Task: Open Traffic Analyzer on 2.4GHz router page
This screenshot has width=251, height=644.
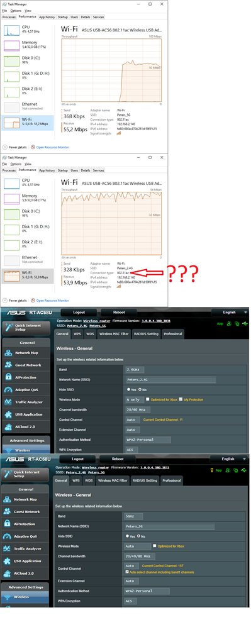Action: (25, 402)
